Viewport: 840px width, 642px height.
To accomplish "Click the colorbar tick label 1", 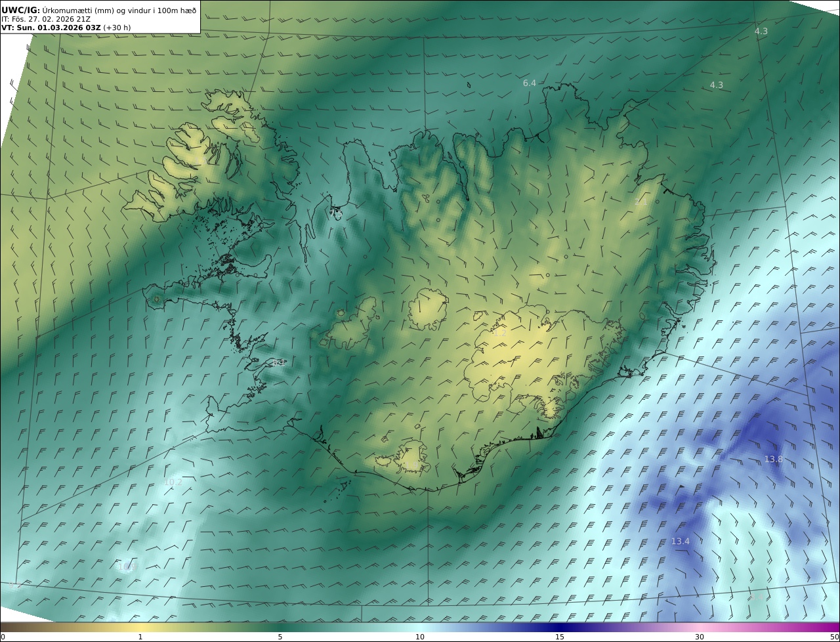I will (140, 637).
